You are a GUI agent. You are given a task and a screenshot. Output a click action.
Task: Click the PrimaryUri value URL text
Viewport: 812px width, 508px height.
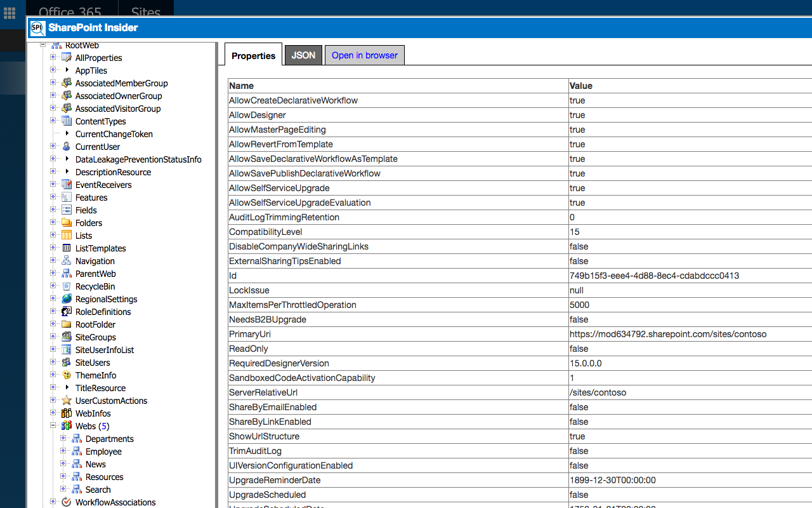pos(668,334)
